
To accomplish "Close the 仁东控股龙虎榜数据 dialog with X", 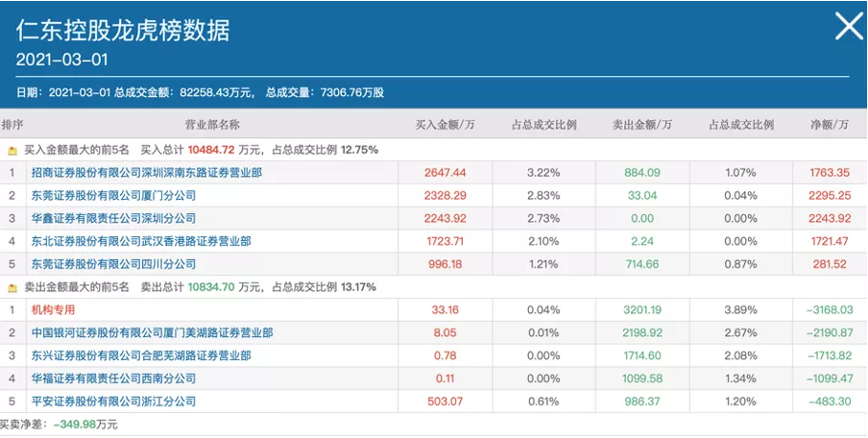I will click(x=849, y=26).
